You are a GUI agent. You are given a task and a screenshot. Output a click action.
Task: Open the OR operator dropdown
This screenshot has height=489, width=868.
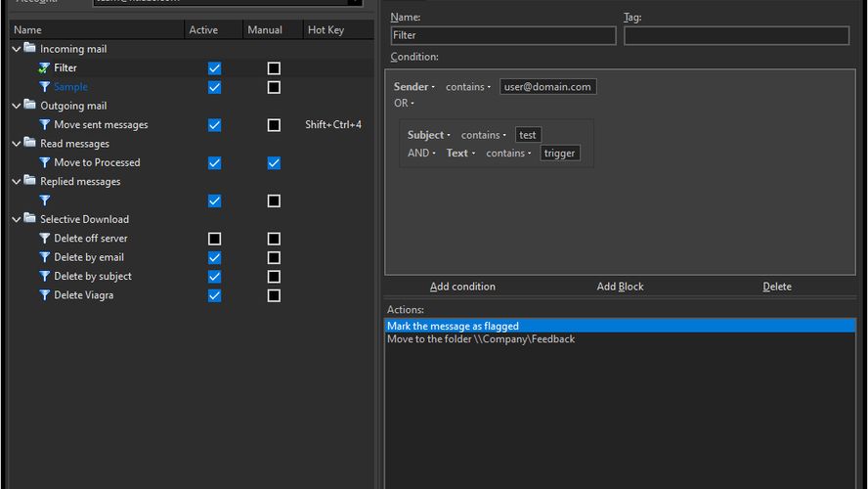(x=405, y=104)
